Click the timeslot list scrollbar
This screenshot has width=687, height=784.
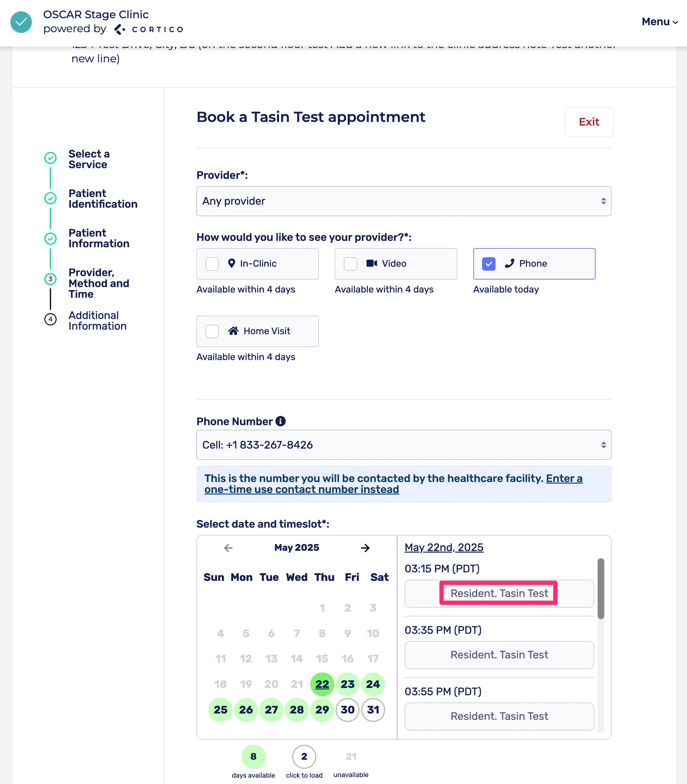(x=600, y=588)
